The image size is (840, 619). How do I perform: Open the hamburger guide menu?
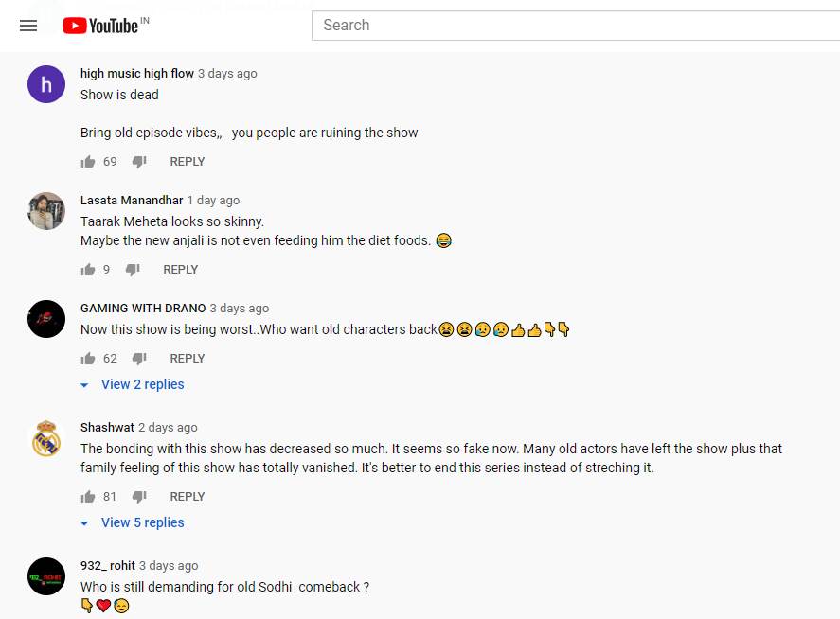[x=28, y=26]
